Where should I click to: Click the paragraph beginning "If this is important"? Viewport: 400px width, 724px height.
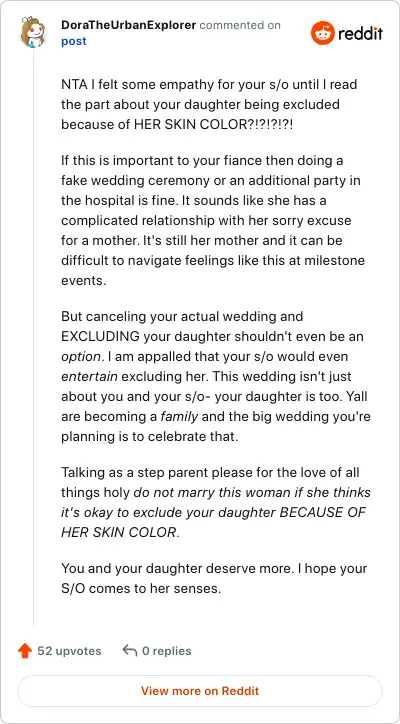click(213, 221)
